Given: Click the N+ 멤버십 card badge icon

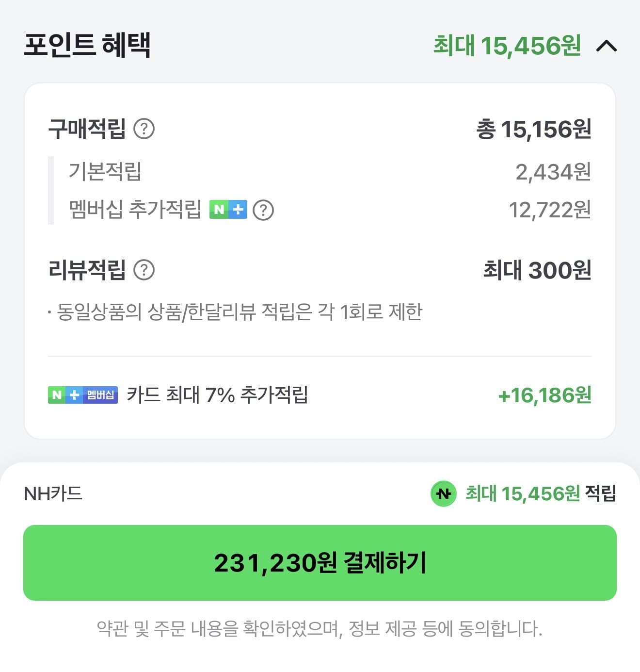Looking at the screenshot, I should pyautogui.click(x=83, y=395).
